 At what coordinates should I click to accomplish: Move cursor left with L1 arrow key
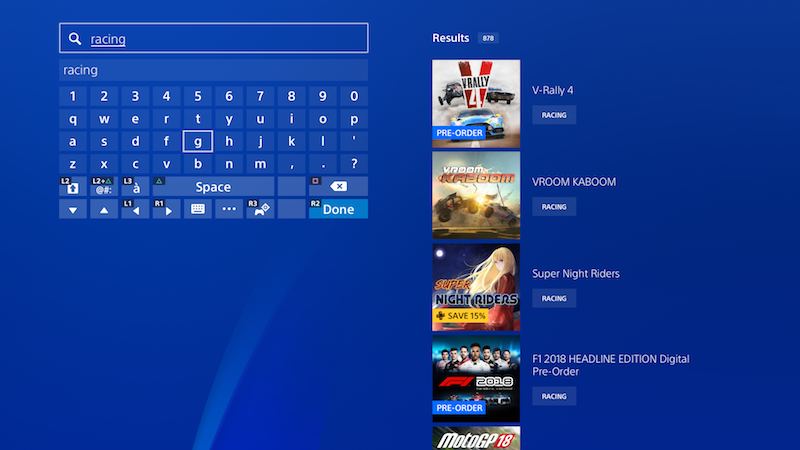point(135,209)
